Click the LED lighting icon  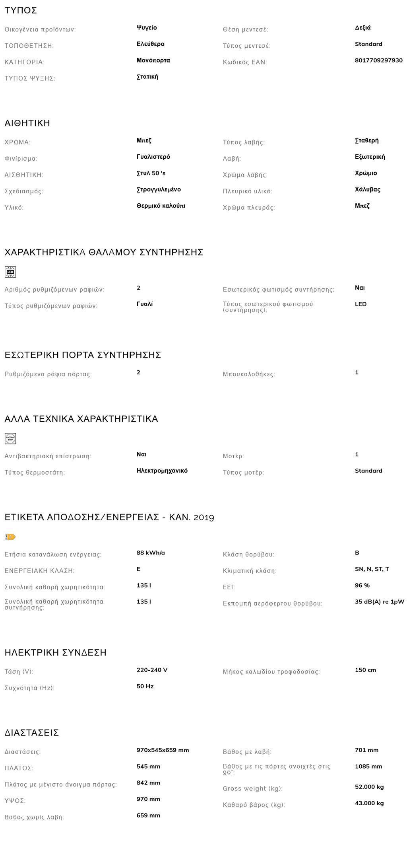(10, 272)
